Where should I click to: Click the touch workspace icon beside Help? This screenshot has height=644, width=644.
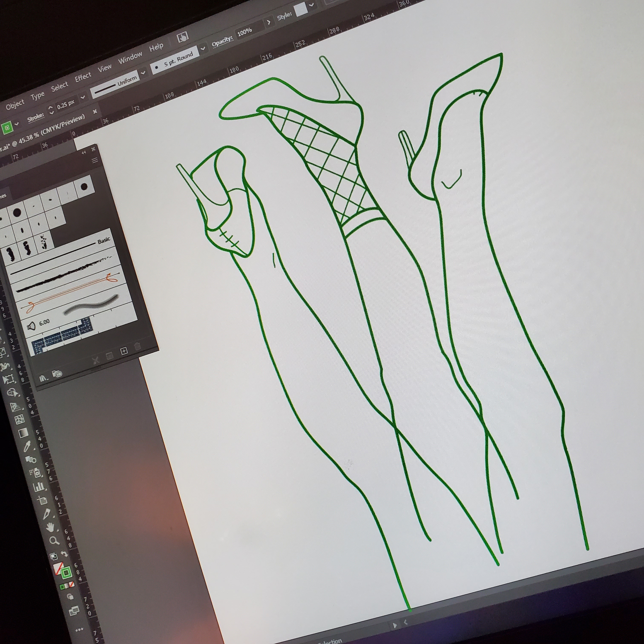[x=182, y=37]
